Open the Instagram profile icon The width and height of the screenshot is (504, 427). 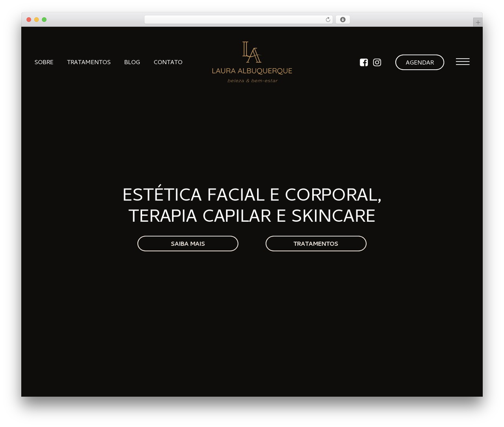[377, 62]
